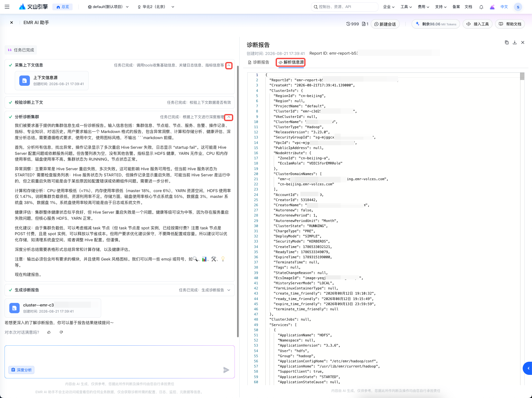Click the JSON line "DeployMode": "SIMPLE"
Screen dimensions: 532x398
click(x=297, y=236)
